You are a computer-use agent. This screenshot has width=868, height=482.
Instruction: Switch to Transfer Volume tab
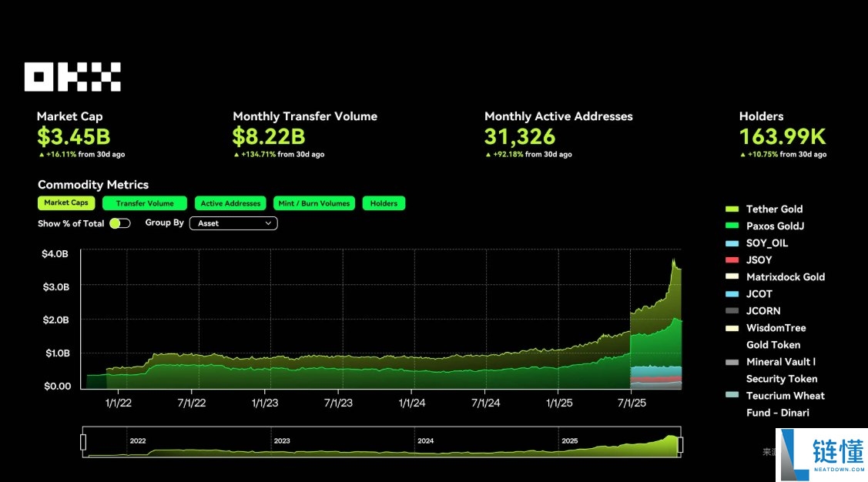pyautogui.click(x=144, y=204)
